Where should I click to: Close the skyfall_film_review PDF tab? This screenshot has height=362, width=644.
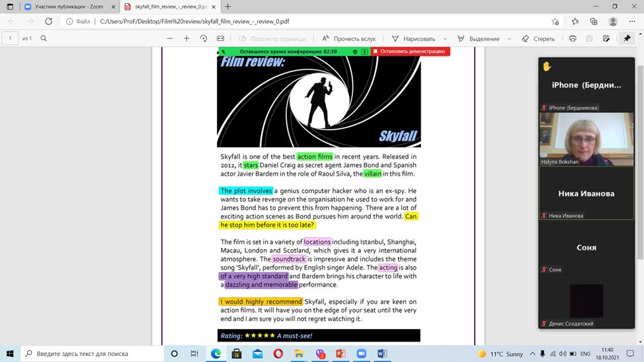click(214, 7)
